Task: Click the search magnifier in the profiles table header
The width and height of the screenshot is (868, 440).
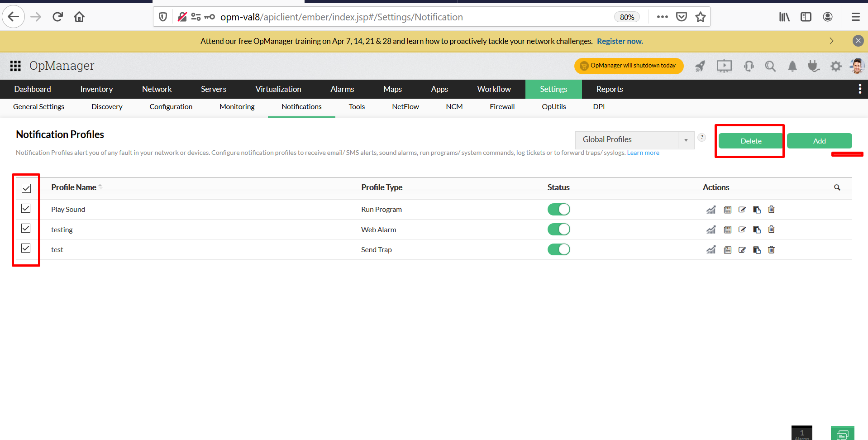Action: pos(837,187)
